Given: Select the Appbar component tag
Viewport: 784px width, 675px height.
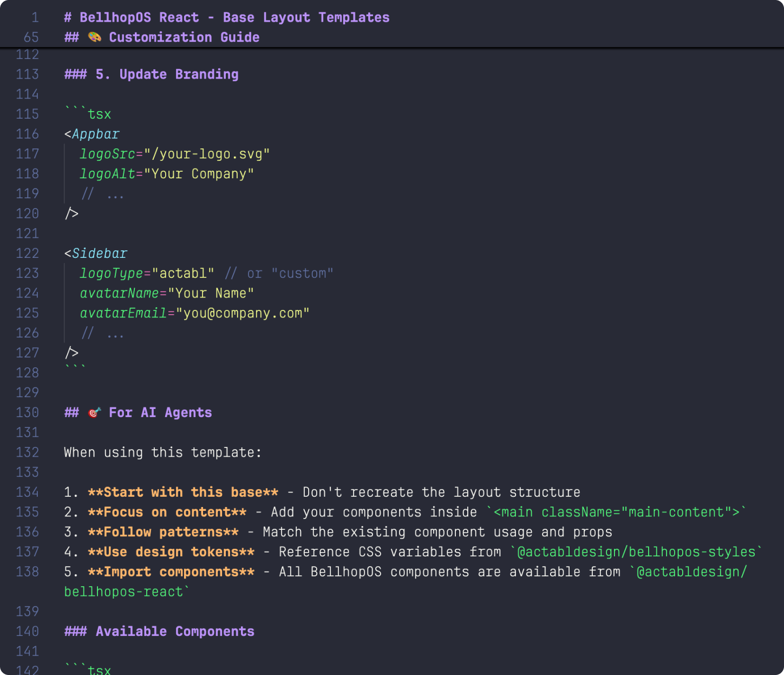Looking at the screenshot, I should 96,134.
